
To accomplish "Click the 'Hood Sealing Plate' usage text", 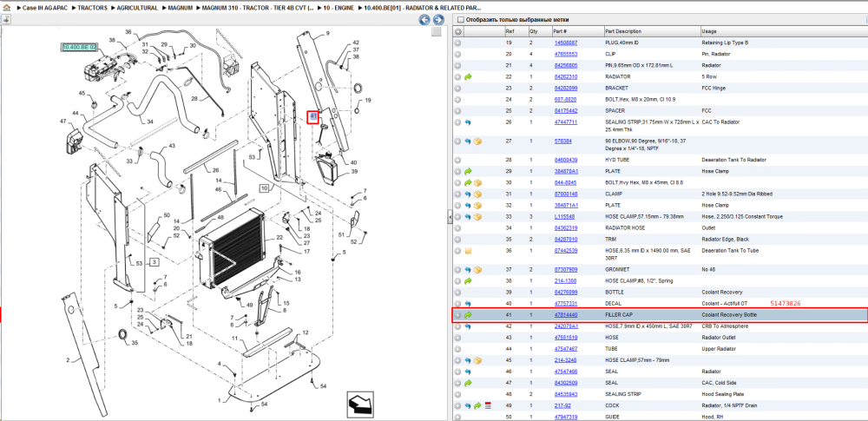I will 723,394.
